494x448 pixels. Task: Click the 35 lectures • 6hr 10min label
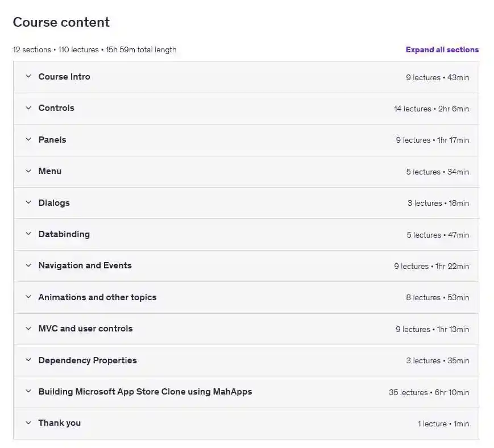(429, 392)
